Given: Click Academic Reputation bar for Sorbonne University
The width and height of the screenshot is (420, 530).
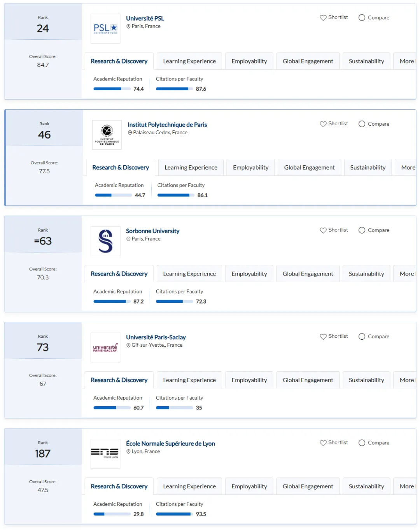Looking at the screenshot, I should point(112,302).
